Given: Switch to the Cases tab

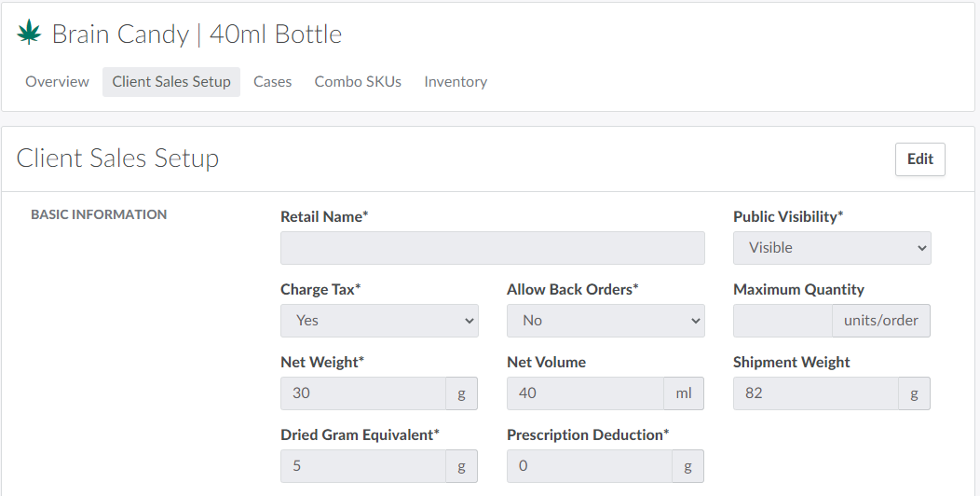Looking at the screenshot, I should click(x=273, y=82).
